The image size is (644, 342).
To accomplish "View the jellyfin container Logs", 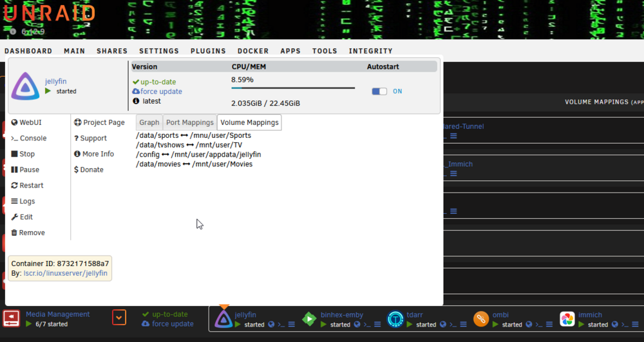I will coord(23,201).
